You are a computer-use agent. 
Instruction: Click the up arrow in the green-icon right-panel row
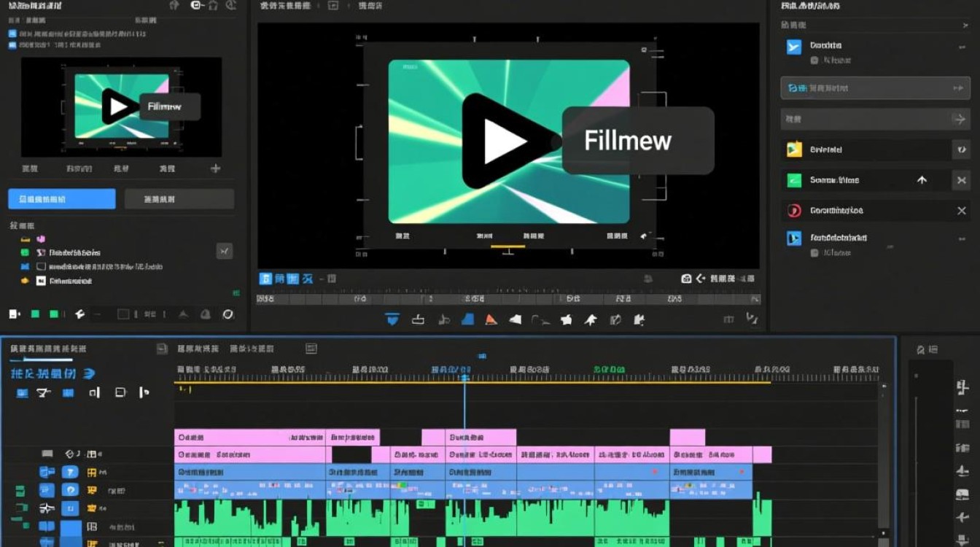tap(922, 180)
